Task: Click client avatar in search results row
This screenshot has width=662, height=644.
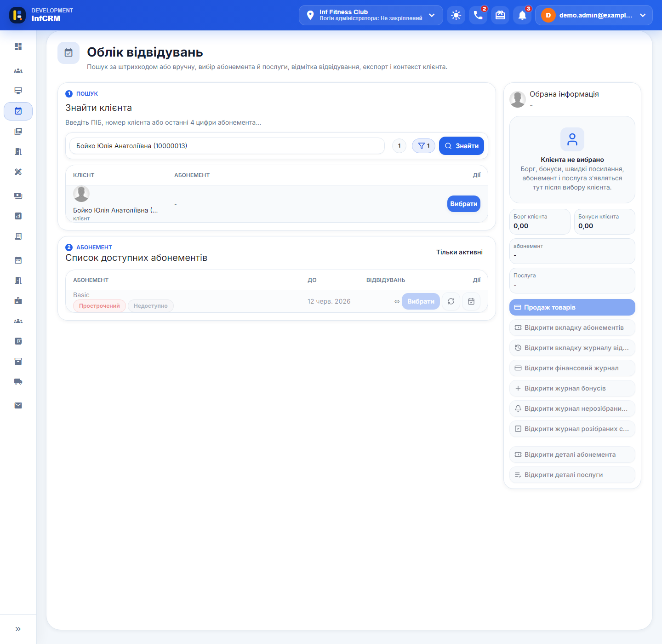Action: [81, 194]
